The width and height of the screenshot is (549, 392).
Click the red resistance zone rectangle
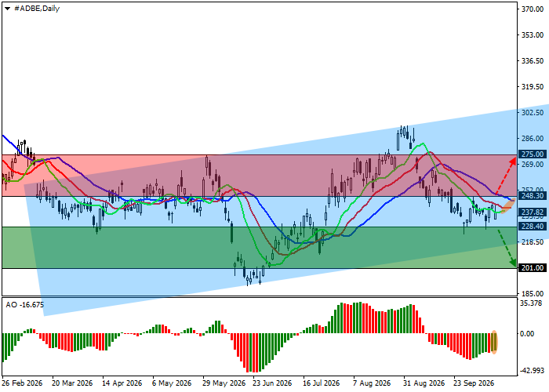click(260, 176)
